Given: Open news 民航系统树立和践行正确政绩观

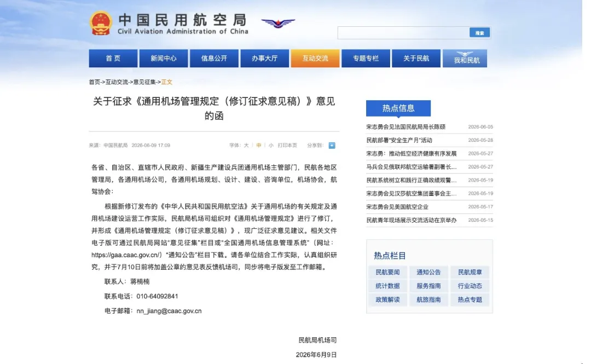Looking at the screenshot, I should 411,180.
